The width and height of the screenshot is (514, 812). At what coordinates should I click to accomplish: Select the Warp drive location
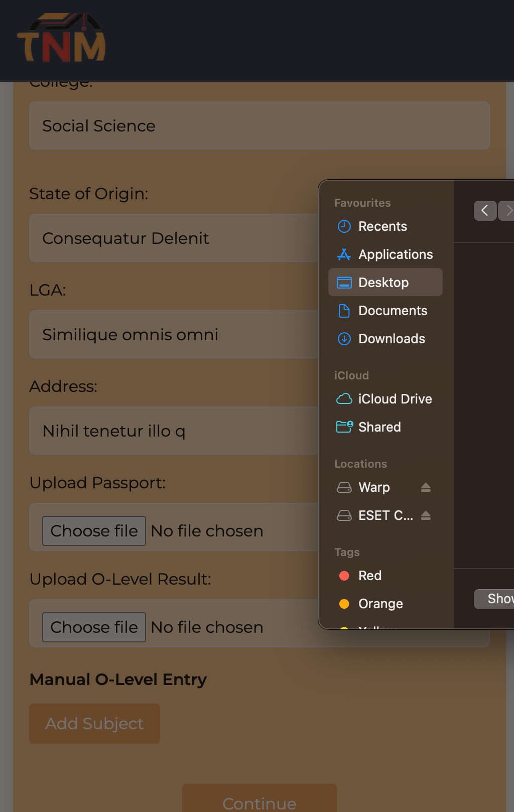coord(374,487)
